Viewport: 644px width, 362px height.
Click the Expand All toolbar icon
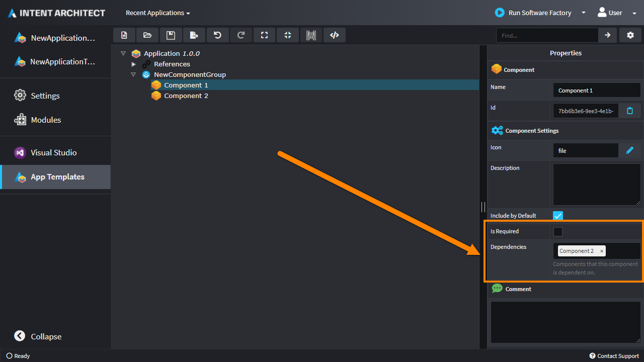tap(264, 35)
